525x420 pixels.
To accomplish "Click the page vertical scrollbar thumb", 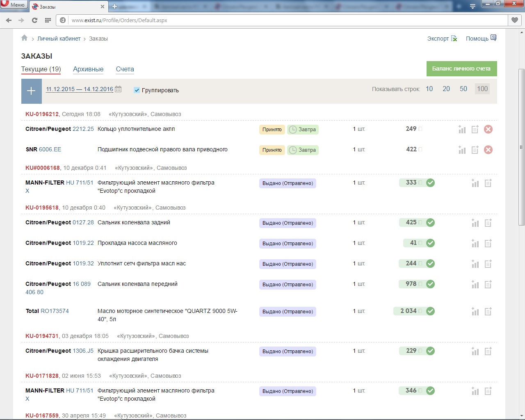I will coord(521,148).
